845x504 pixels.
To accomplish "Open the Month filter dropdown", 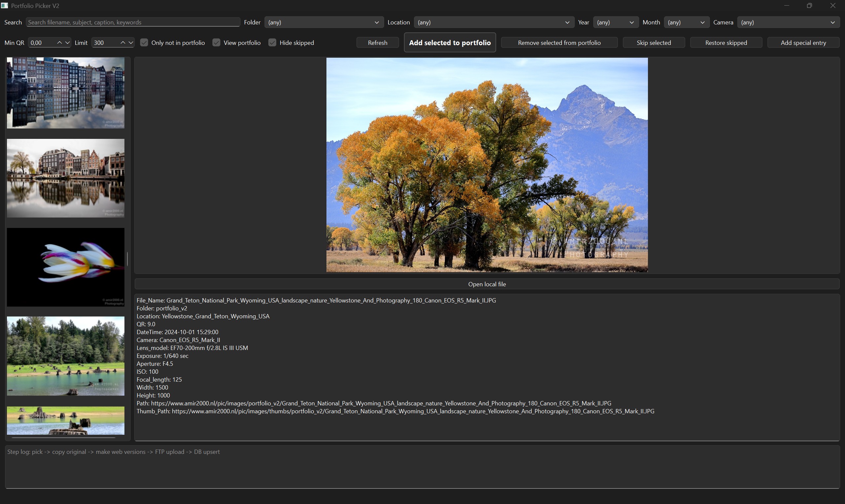I will [x=686, y=22].
